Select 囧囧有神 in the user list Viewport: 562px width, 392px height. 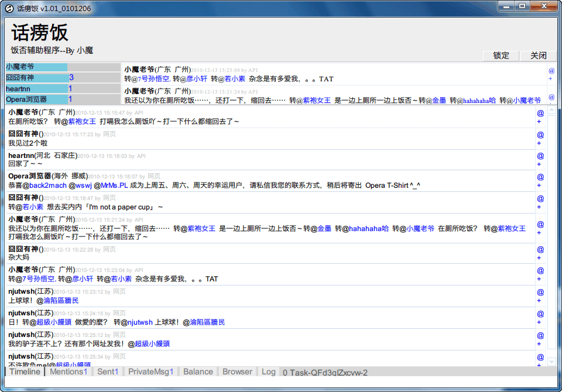tap(36, 78)
